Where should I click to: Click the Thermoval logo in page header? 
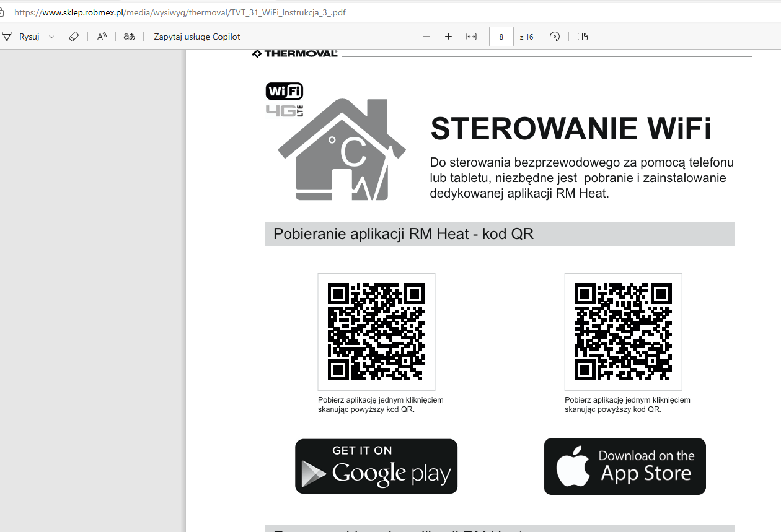pyautogui.click(x=295, y=53)
